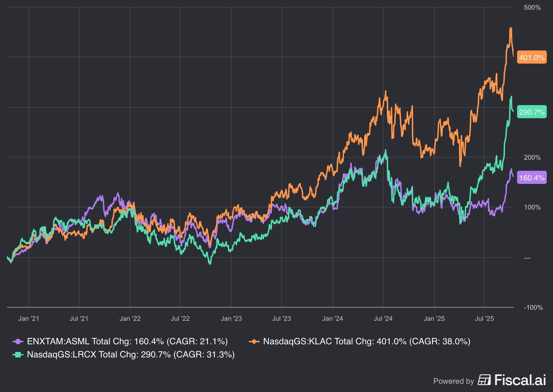Click the 500% y-axis label
The width and height of the screenshot is (553, 392).
(532, 7)
